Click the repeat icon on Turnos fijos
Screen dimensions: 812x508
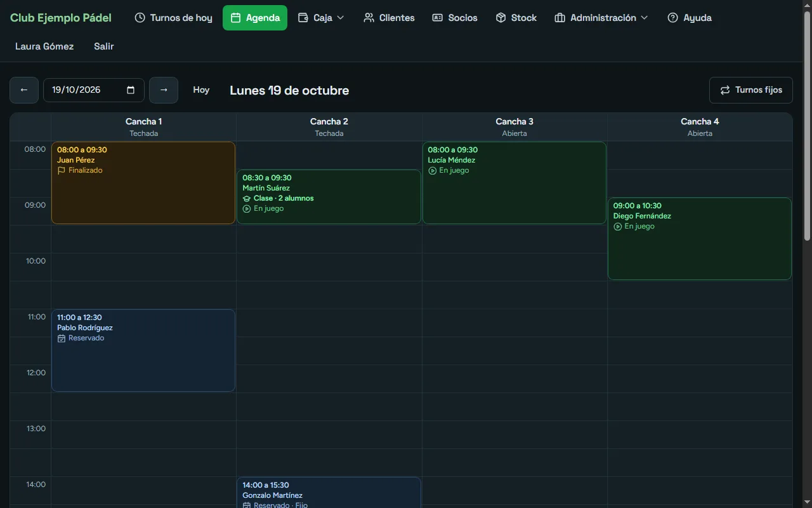tap(725, 90)
